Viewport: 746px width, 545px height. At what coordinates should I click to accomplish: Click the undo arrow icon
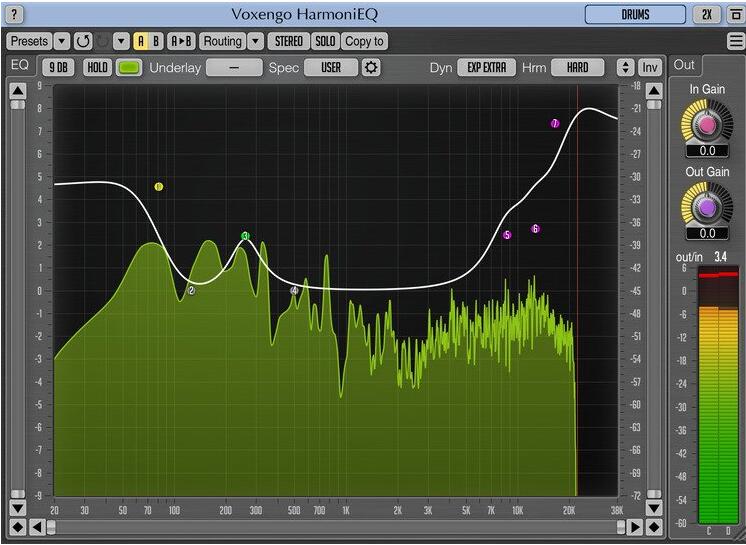point(83,41)
